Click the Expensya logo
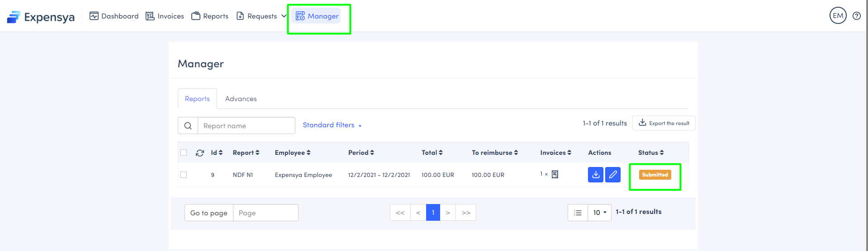The image size is (868, 251). tap(41, 17)
